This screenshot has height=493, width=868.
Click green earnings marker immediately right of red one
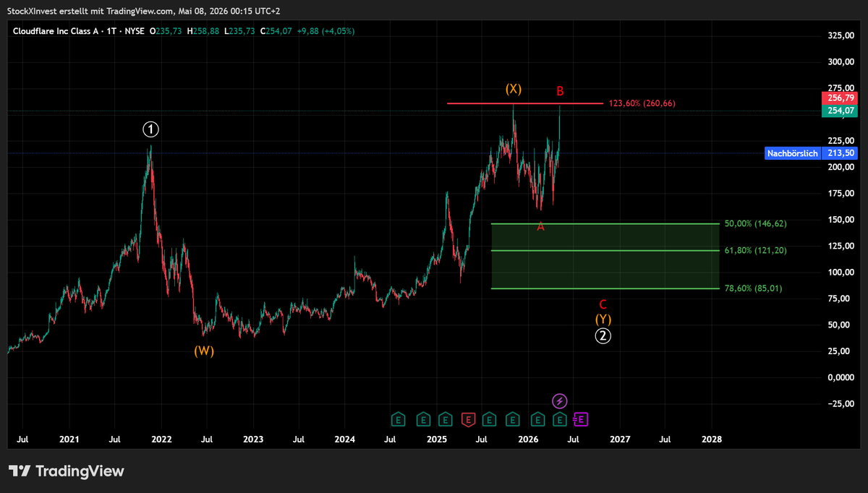point(490,419)
